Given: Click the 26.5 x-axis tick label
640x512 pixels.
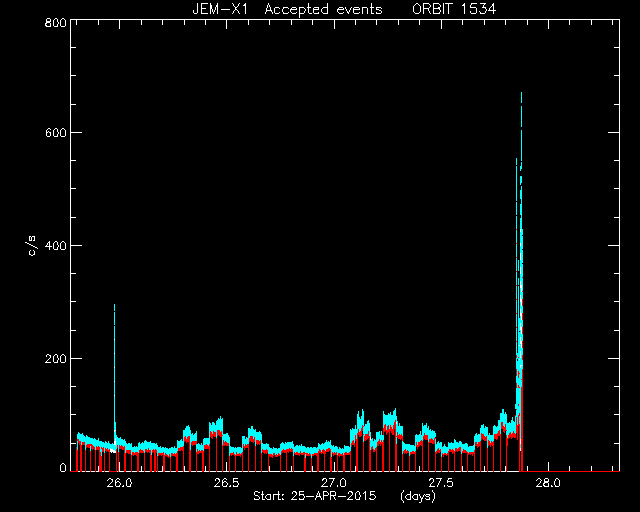Looking at the screenshot, I should pyautogui.click(x=227, y=483).
